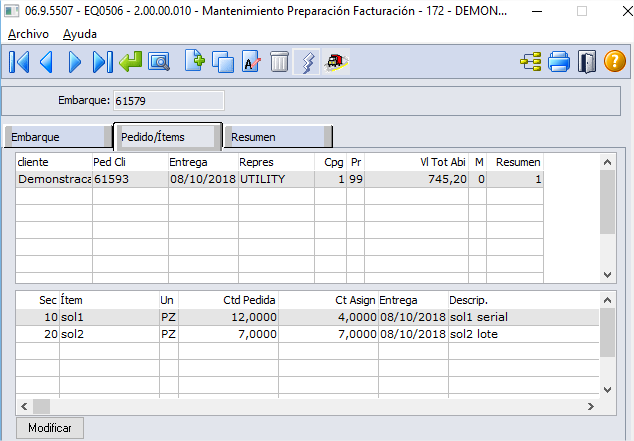Viewport: 634px width, 441px height.
Task: Click items grid scroll right arrow
Action: [591, 406]
